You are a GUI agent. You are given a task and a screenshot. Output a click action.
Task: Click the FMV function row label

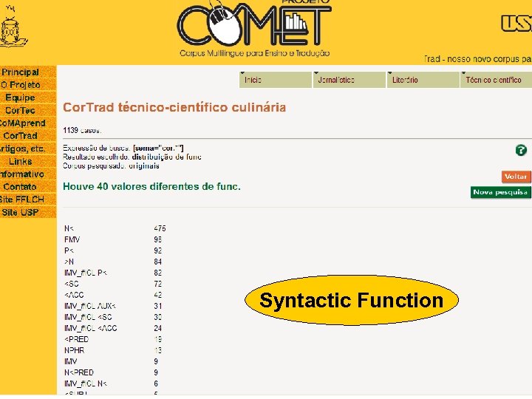coord(72,239)
